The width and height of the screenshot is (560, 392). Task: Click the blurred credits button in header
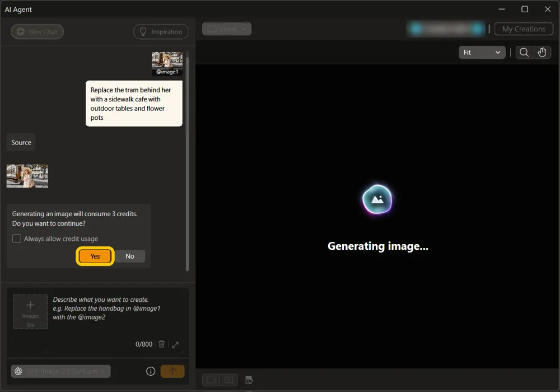[446, 29]
